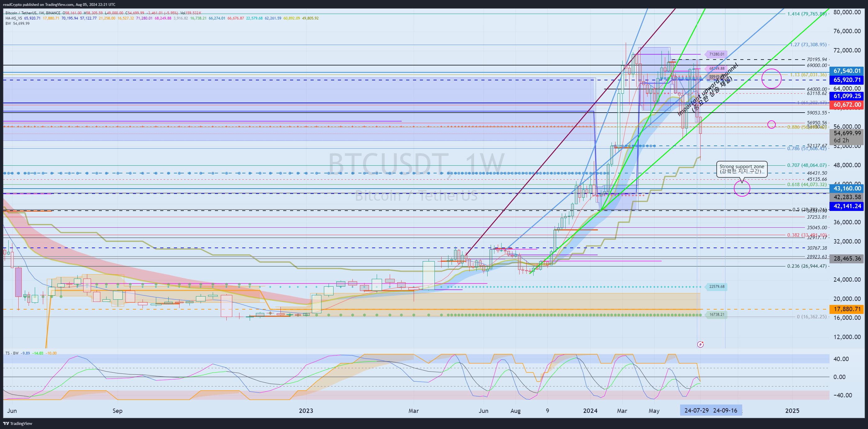Image resolution: width=868 pixels, height=429 pixels.
Task: Click the 43,160.00 price axis label
Action: click(847, 188)
